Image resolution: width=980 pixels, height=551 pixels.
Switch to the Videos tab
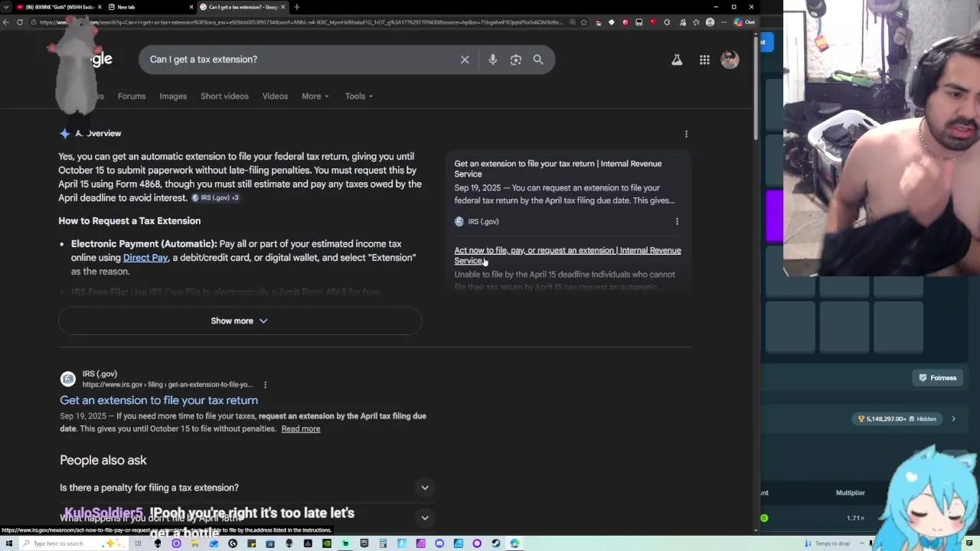[275, 96]
